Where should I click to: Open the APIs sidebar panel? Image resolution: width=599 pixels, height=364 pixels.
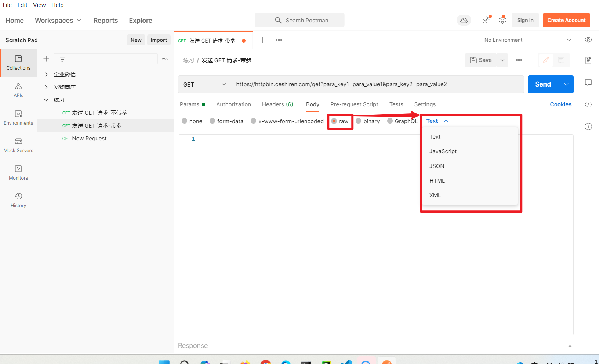tap(18, 91)
